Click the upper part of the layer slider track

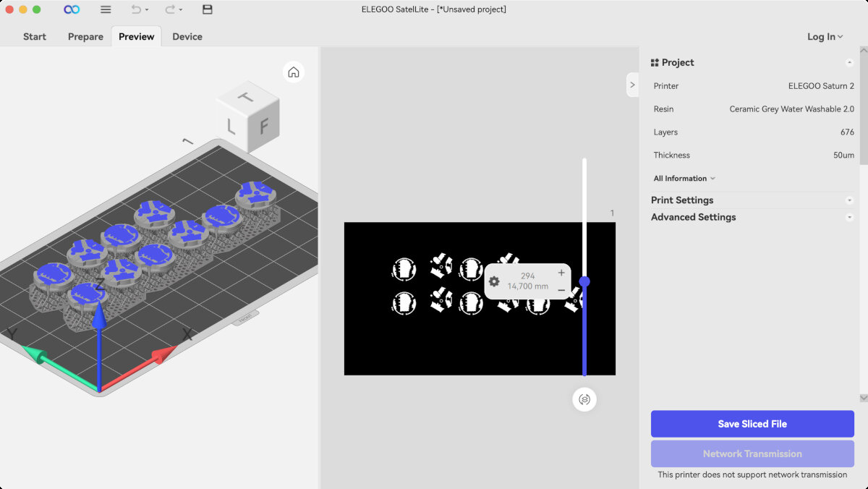click(x=584, y=217)
